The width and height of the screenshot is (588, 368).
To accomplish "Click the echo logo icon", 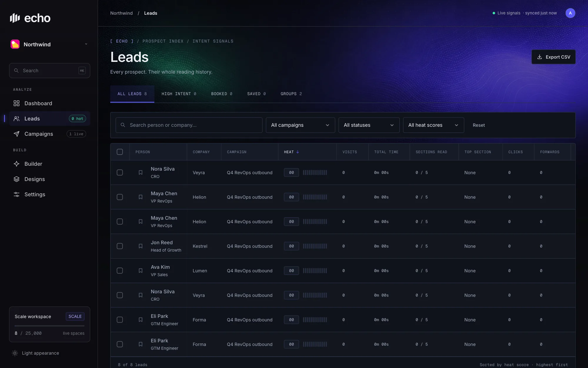I will pos(15,18).
